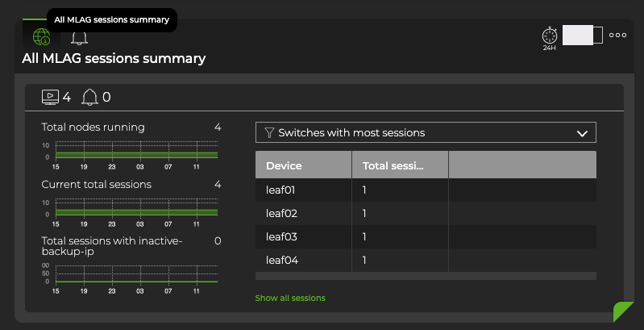This screenshot has width=644, height=330.
Task: Sort by the Device column header
Action: (x=303, y=165)
